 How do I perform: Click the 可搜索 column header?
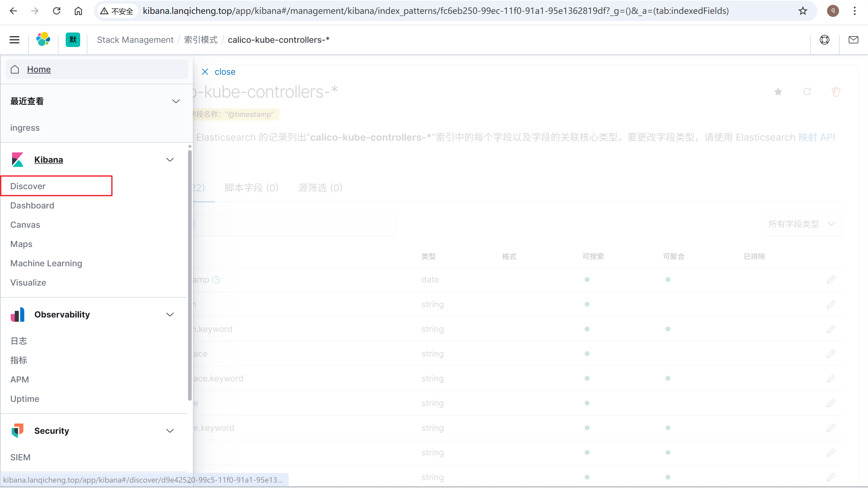click(593, 256)
